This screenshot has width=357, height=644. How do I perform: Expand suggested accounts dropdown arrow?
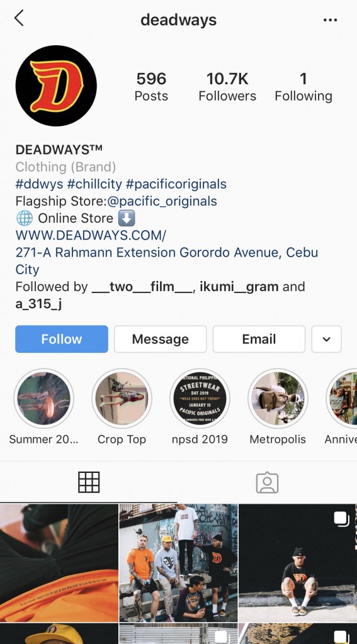click(x=327, y=339)
